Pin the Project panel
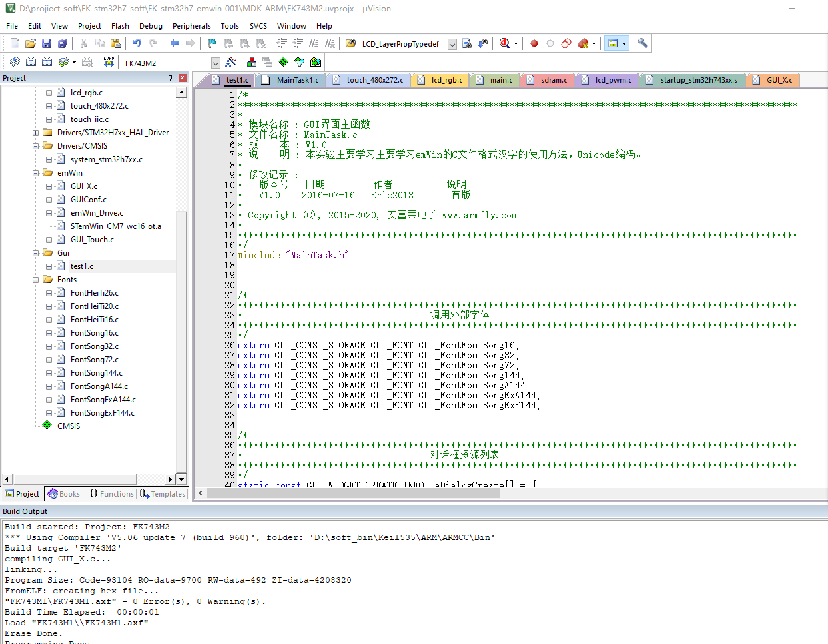 pyautogui.click(x=170, y=78)
